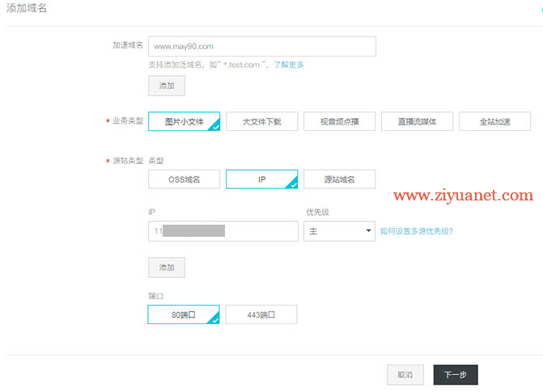Select the 80端口 option
This screenshot has height=392, width=543.
(x=184, y=314)
